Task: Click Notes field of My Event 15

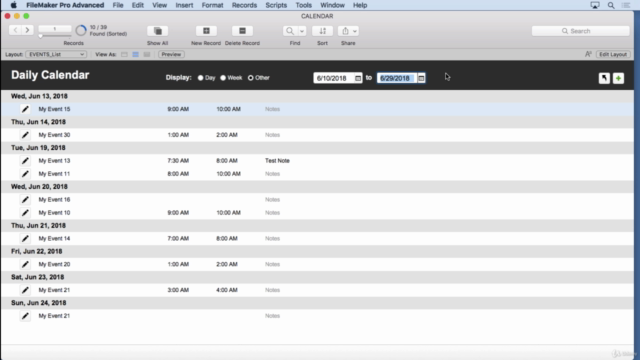Action: [x=272, y=109]
